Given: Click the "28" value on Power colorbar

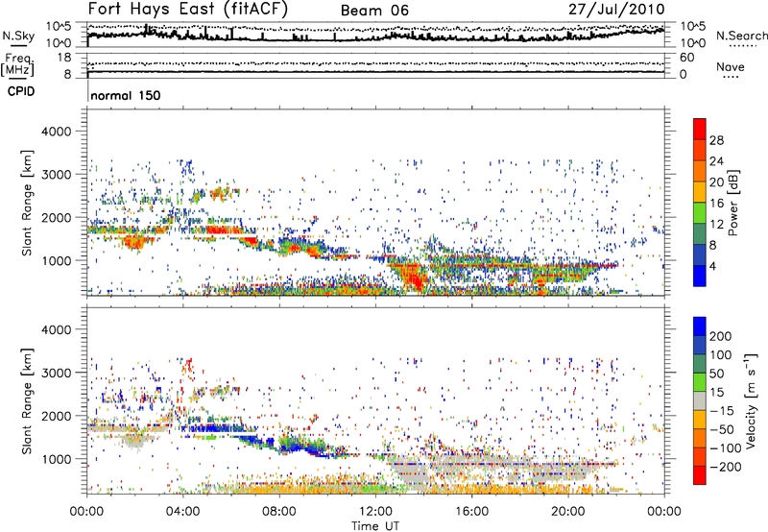Looking at the screenshot, I should [716, 140].
